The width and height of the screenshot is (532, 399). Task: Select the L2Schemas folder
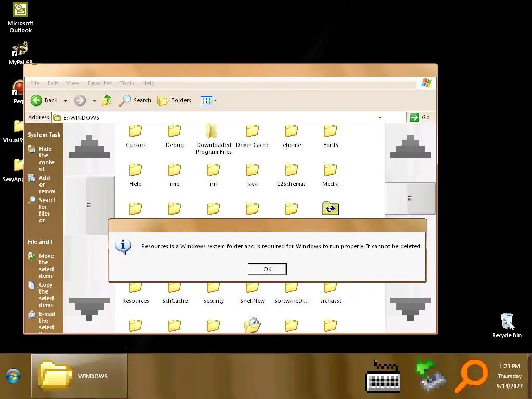click(x=291, y=176)
